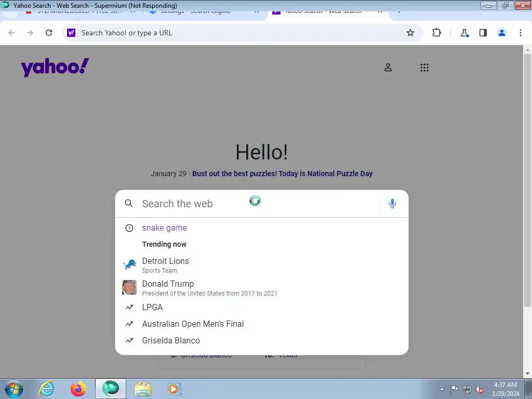
Task: Open the National Puzzle Day headline link
Action: click(x=282, y=174)
